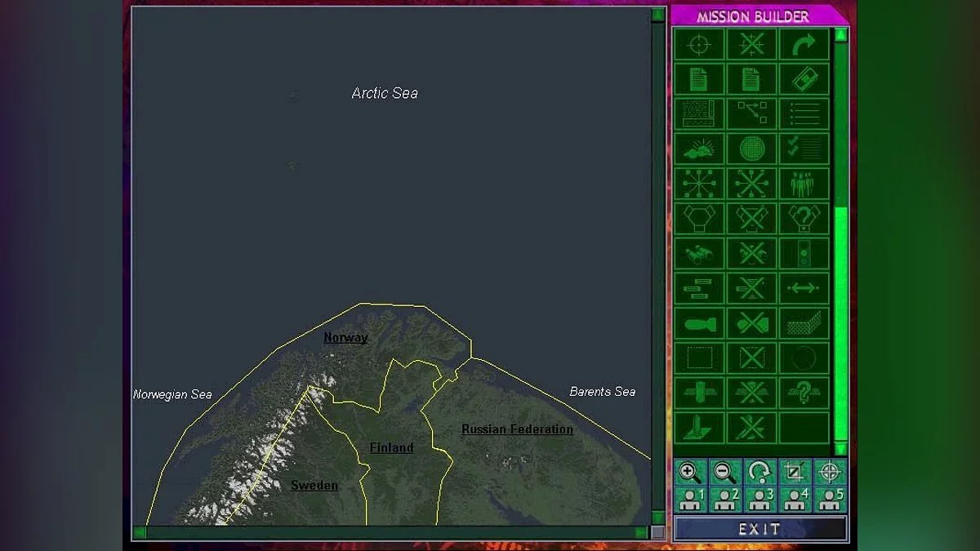Select the crossed-out handshake icon
This screenshot has height=551, width=980.
pos(751,219)
